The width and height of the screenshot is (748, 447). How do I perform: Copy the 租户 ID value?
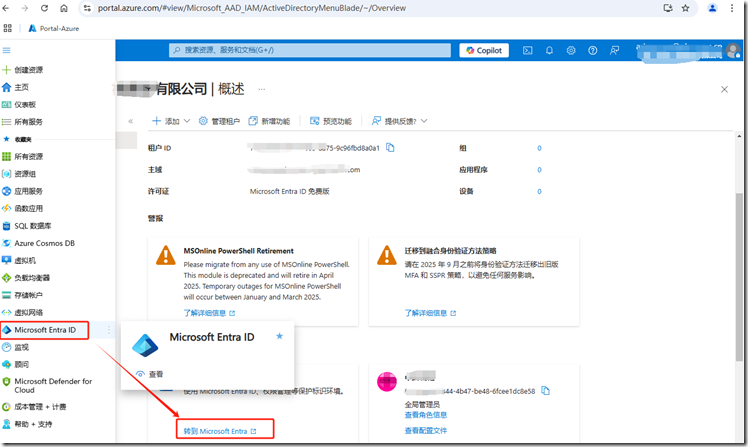[x=390, y=147]
